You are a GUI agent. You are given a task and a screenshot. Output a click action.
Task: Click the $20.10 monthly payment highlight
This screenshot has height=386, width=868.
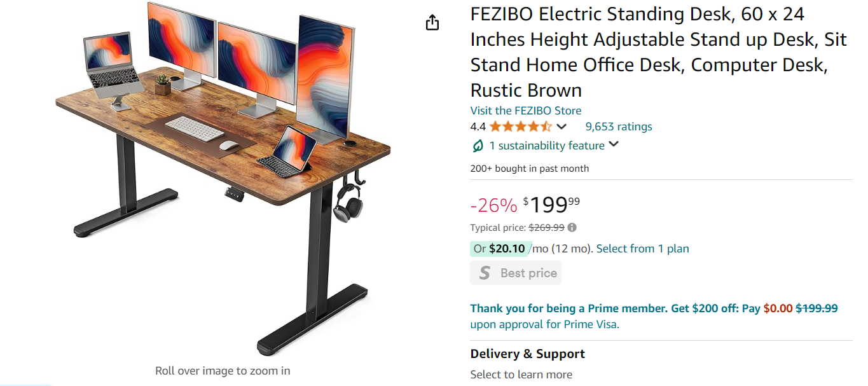(507, 249)
